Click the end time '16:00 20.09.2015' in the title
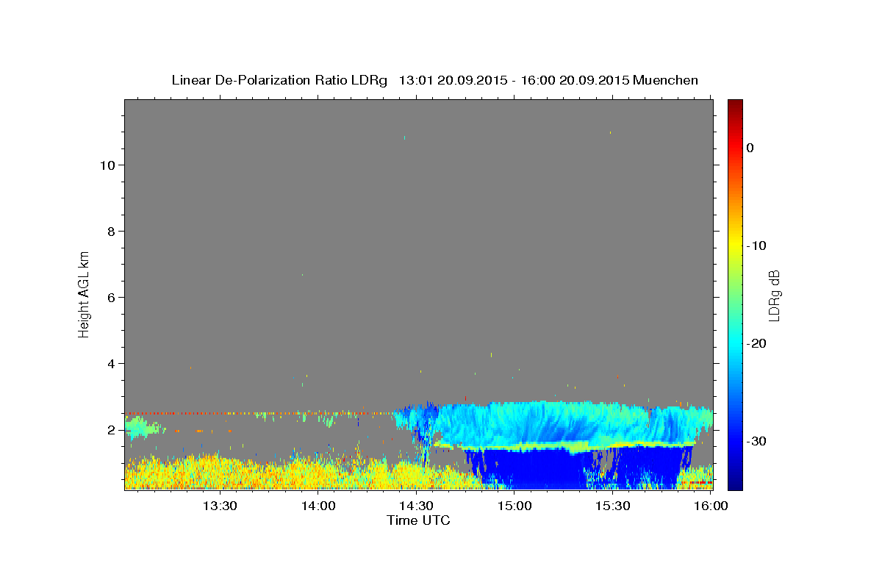Image resolution: width=882 pixels, height=588 pixels. click(x=573, y=80)
